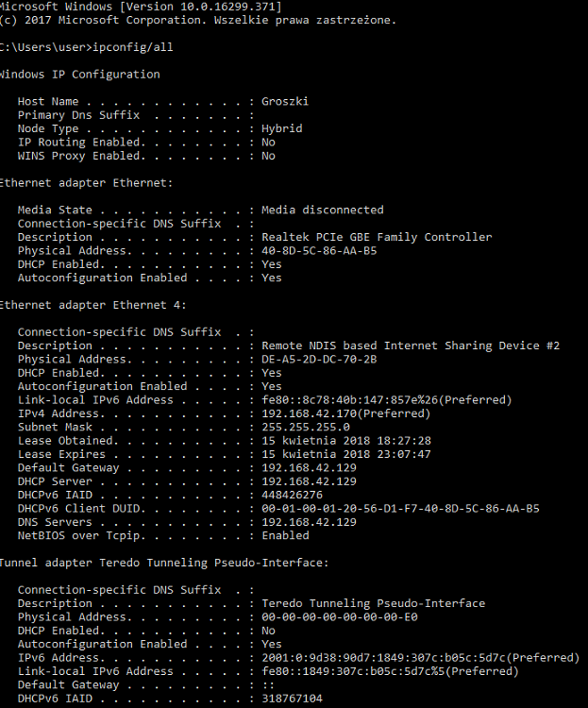Click the Lease Obtained date value
Viewport: 588px width, 708px height.
[346, 441]
